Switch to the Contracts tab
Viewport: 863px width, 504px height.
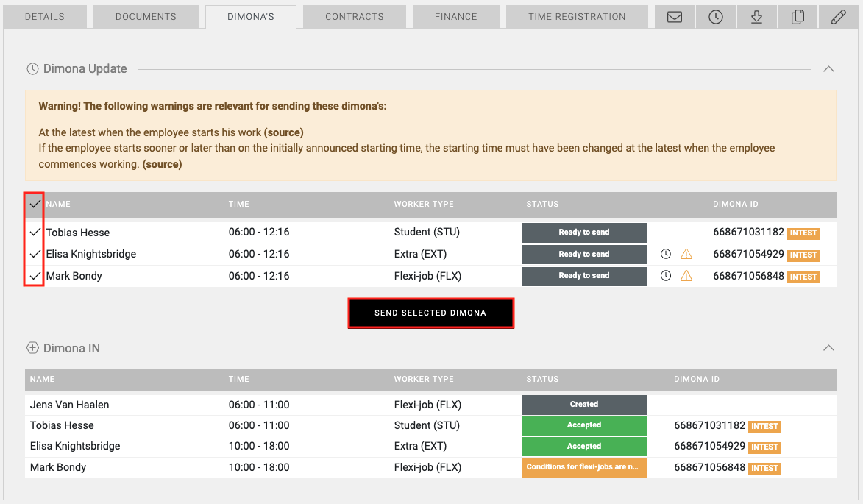pyautogui.click(x=355, y=17)
